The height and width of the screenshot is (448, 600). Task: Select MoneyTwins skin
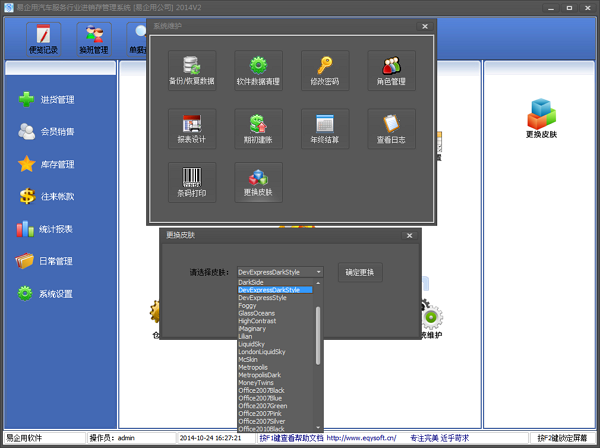point(275,383)
